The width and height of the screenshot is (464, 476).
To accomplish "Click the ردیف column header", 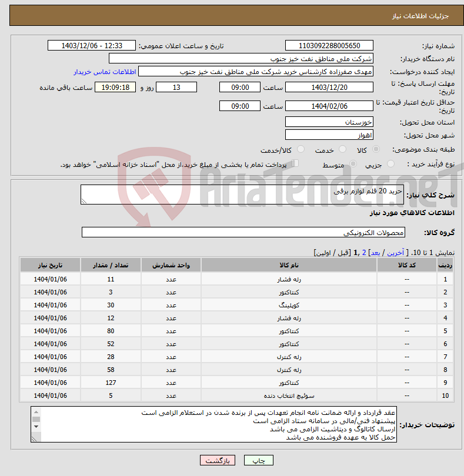I will [x=445, y=265].
